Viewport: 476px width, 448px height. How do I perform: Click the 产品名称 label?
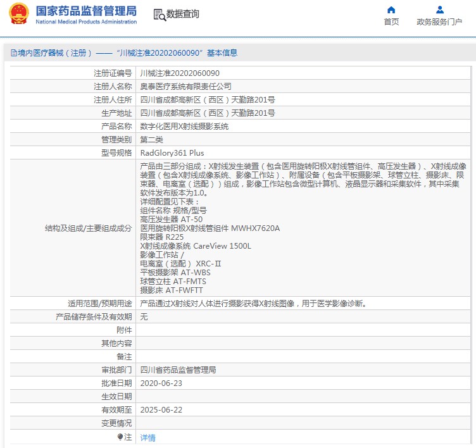(x=116, y=127)
